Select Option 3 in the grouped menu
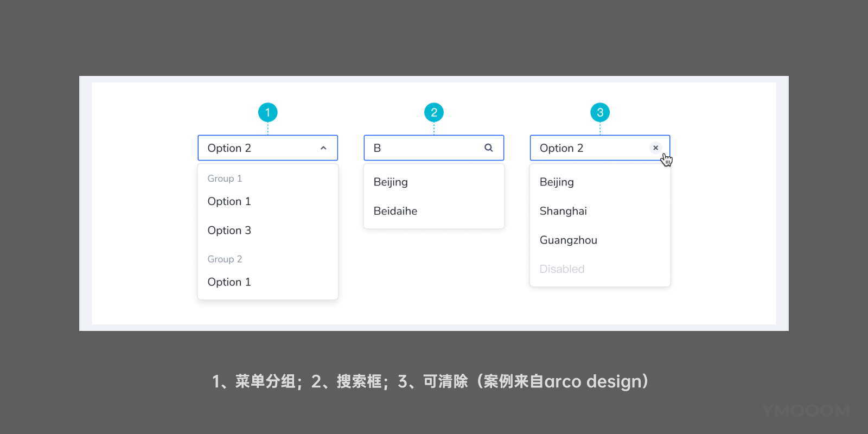This screenshot has width=868, height=434. 229,231
